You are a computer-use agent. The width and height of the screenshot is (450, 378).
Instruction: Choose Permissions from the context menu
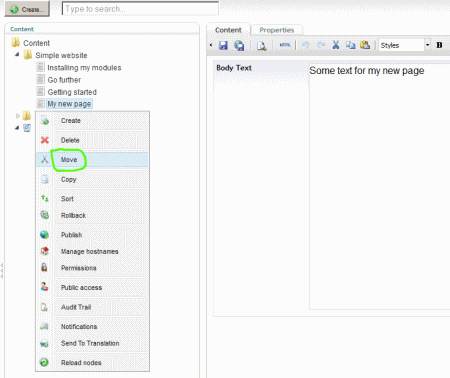pyautogui.click(x=92, y=268)
